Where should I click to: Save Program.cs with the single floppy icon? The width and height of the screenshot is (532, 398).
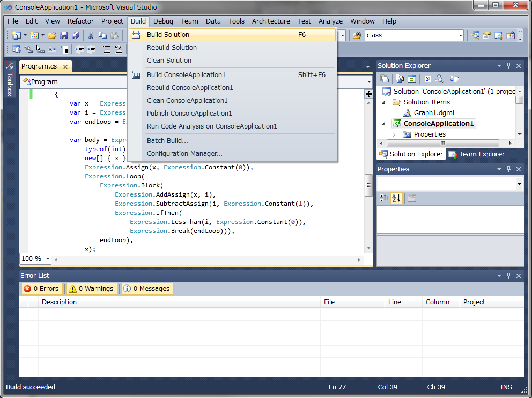click(x=64, y=35)
